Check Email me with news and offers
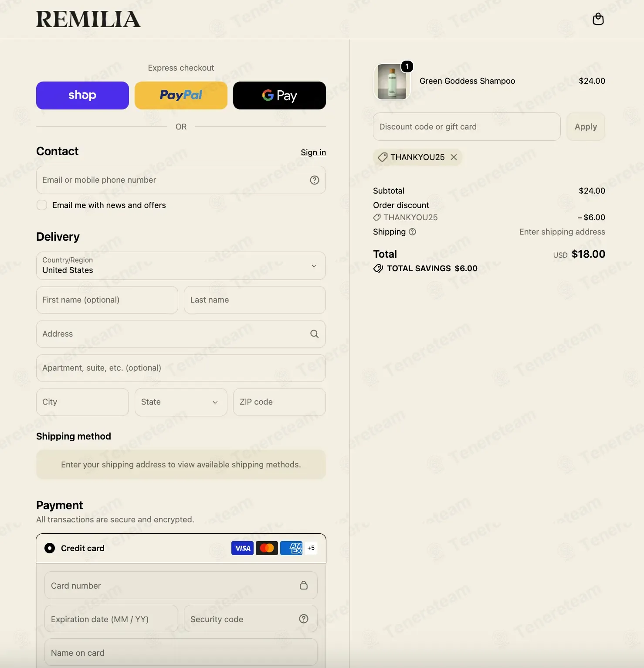644x668 pixels. [42, 205]
